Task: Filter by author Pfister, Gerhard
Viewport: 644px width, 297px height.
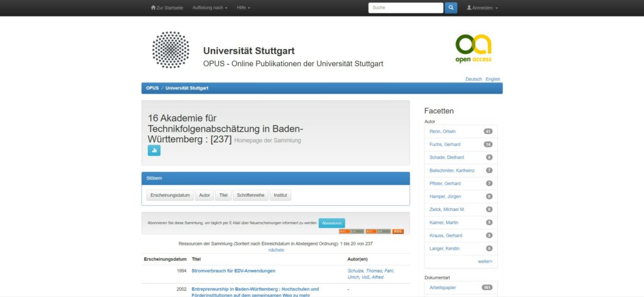Action: tap(445, 184)
